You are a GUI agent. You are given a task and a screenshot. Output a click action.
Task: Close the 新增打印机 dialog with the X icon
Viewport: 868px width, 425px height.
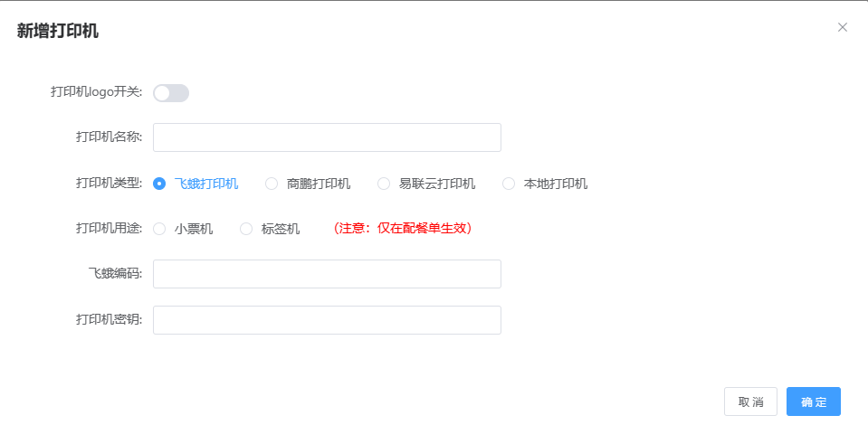tap(843, 27)
